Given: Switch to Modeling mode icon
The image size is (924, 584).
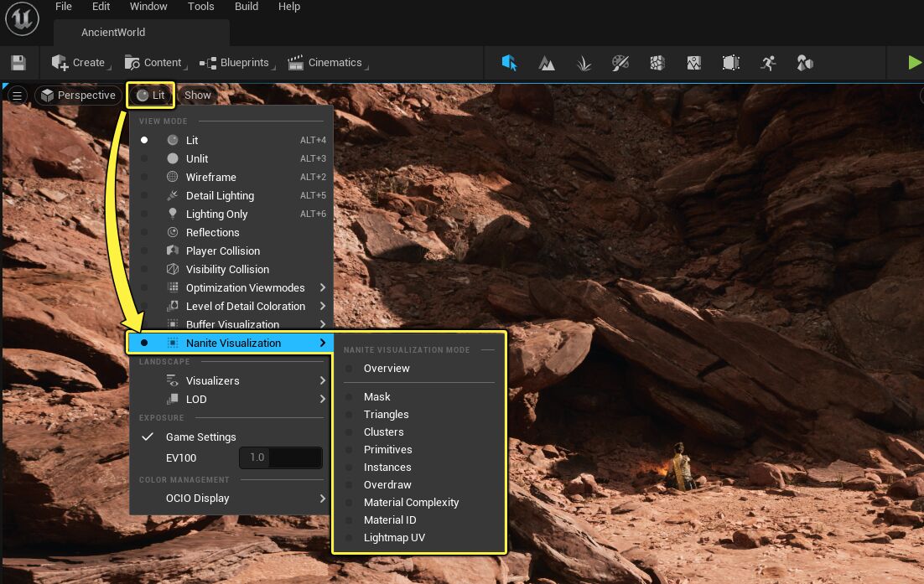Looking at the screenshot, I should click(x=730, y=63).
